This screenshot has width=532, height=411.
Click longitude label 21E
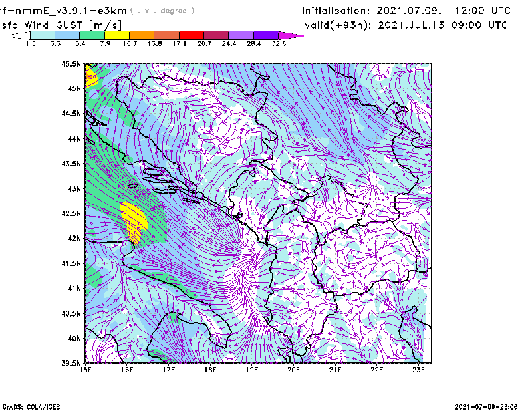335,370
